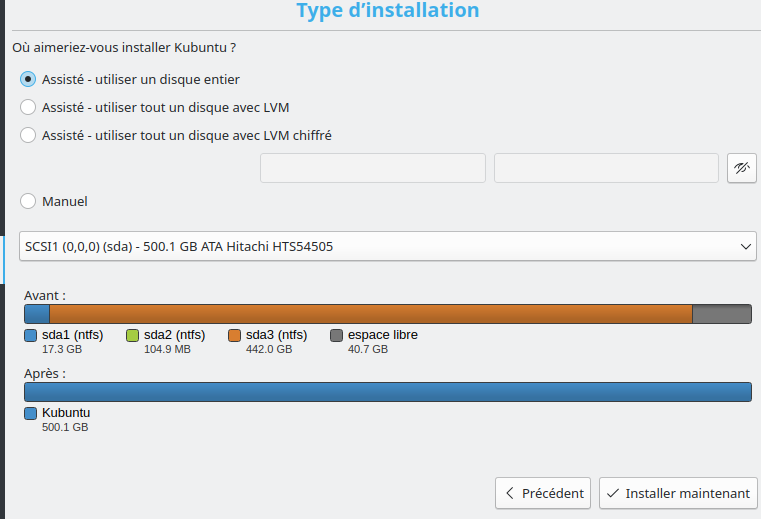Click the sda2 (ntfs) green legend swatch

coord(132,335)
